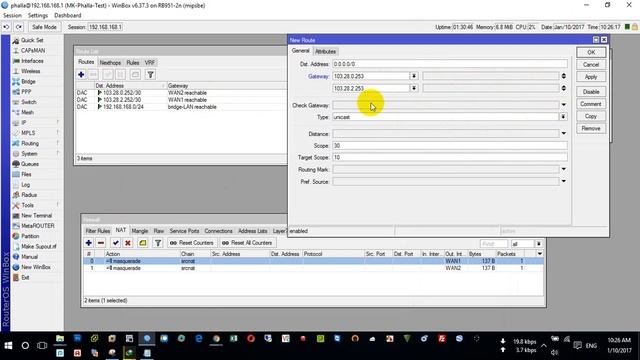Open MetaROUTER menu

click(38, 226)
